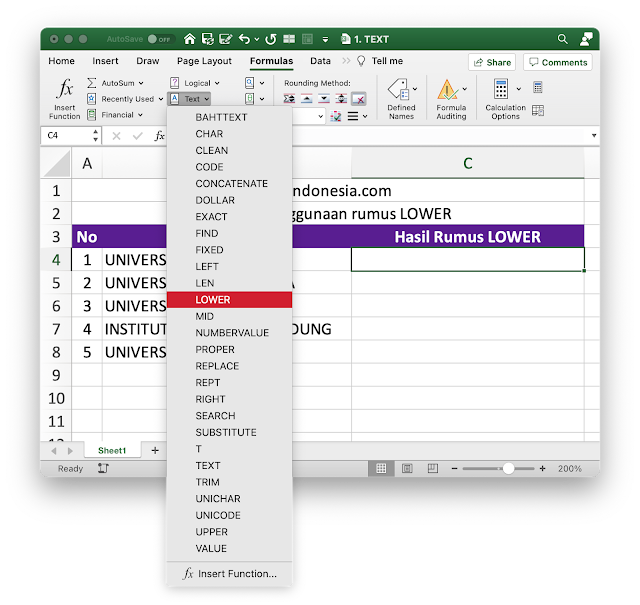Choose LOWER from the Text menu
Viewport: 640px width, 605px height.
(229, 300)
